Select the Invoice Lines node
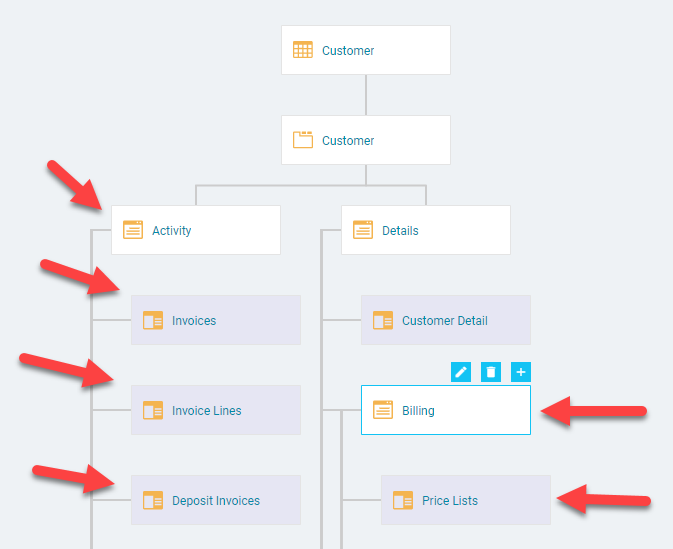Viewport: 673px width, 549px height. [x=216, y=410]
